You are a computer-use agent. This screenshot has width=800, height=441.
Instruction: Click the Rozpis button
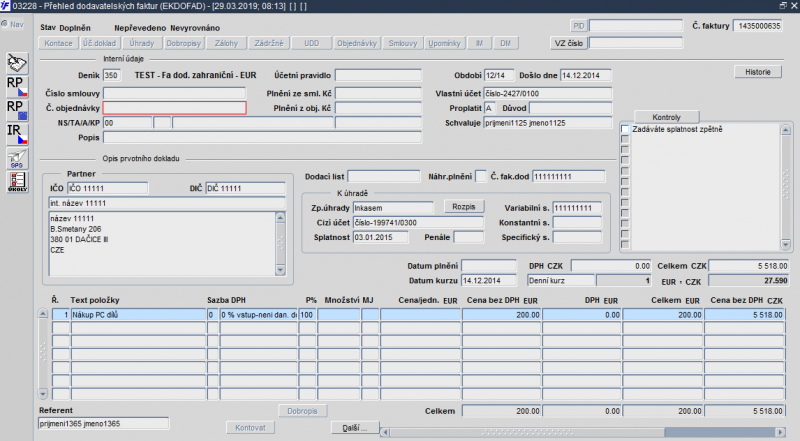pos(464,207)
